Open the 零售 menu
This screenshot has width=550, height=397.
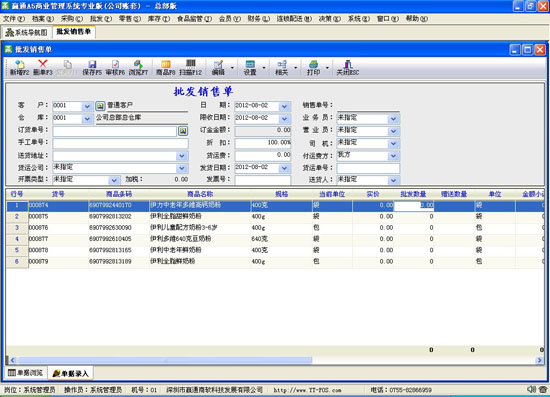tap(130, 19)
